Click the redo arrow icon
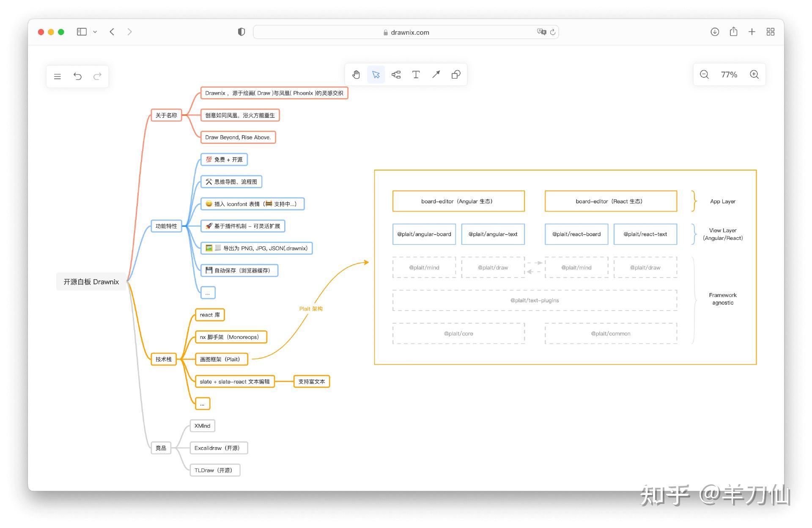Viewport: 812px width, 528px height. pyautogui.click(x=97, y=77)
